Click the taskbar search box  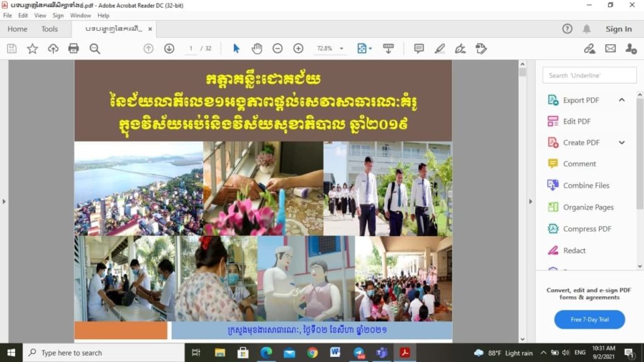pos(104,353)
